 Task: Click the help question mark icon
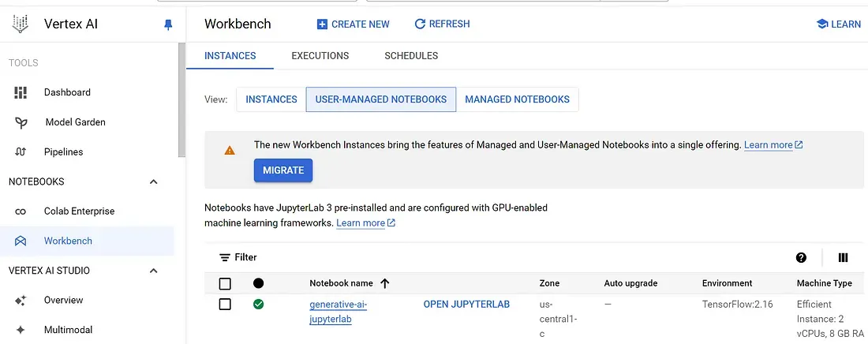[801, 257]
